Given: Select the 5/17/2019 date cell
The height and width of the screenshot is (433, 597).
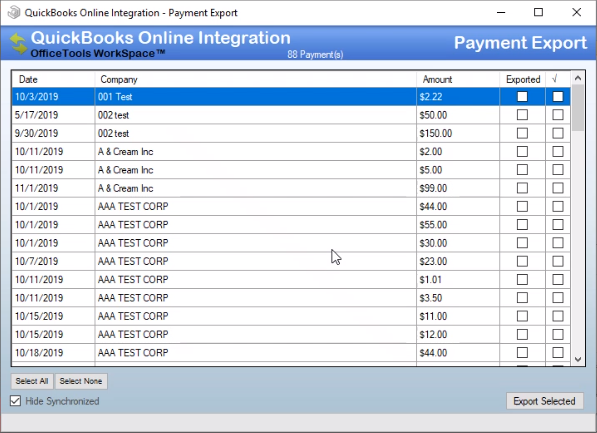Looking at the screenshot, I should [53, 115].
